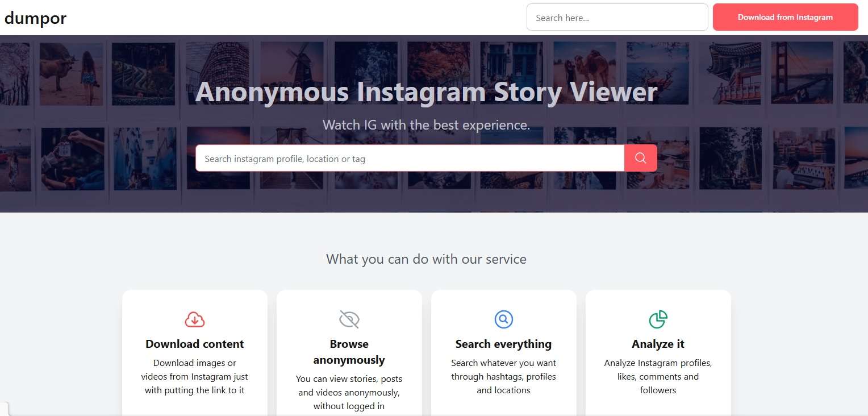Image resolution: width=868 pixels, height=416 pixels.
Task: Select the Download content card title
Action: point(195,344)
